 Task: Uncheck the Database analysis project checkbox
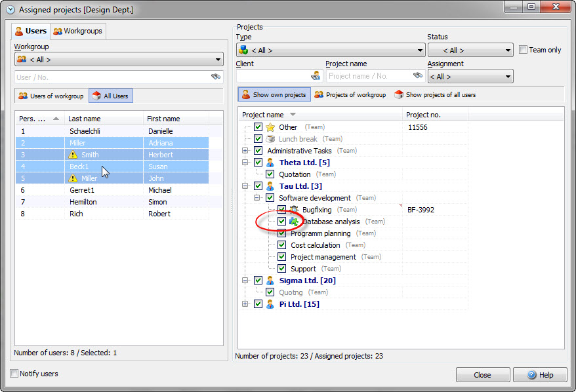click(x=281, y=222)
